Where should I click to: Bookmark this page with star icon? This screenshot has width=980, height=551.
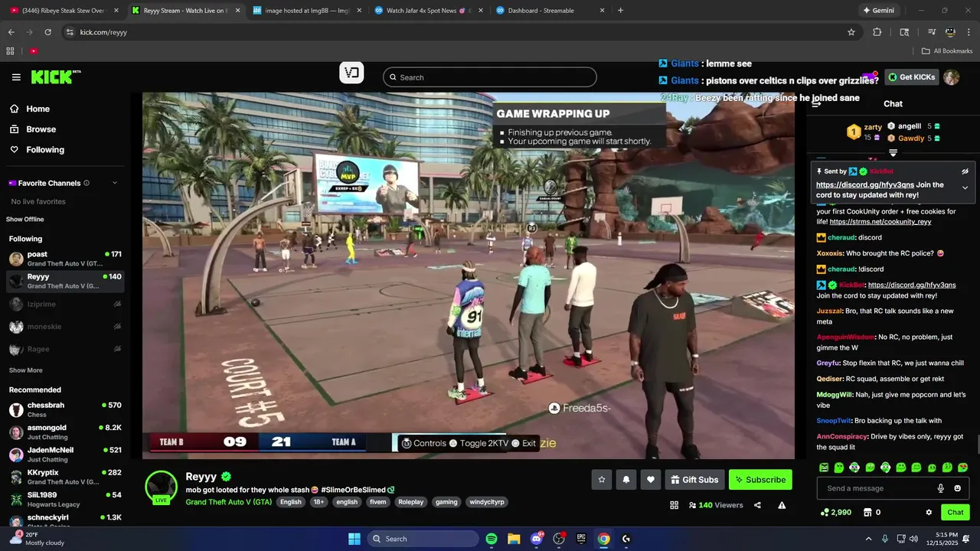(x=851, y=32)
